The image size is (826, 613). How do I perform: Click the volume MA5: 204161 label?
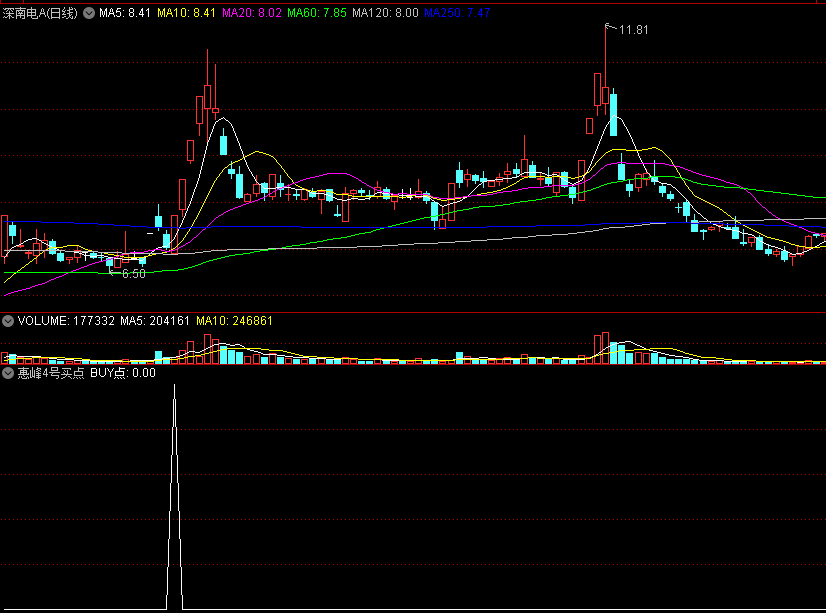tap(155, 321)
